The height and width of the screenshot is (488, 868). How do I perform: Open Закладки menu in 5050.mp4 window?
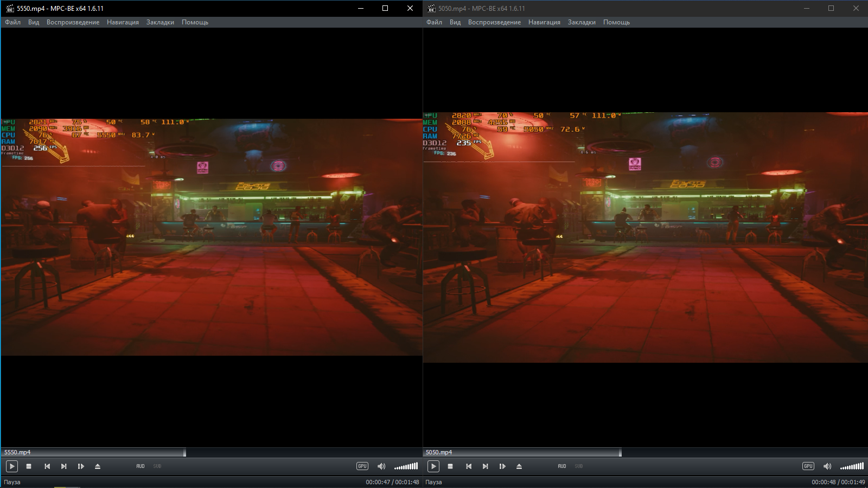pos(582,22)
